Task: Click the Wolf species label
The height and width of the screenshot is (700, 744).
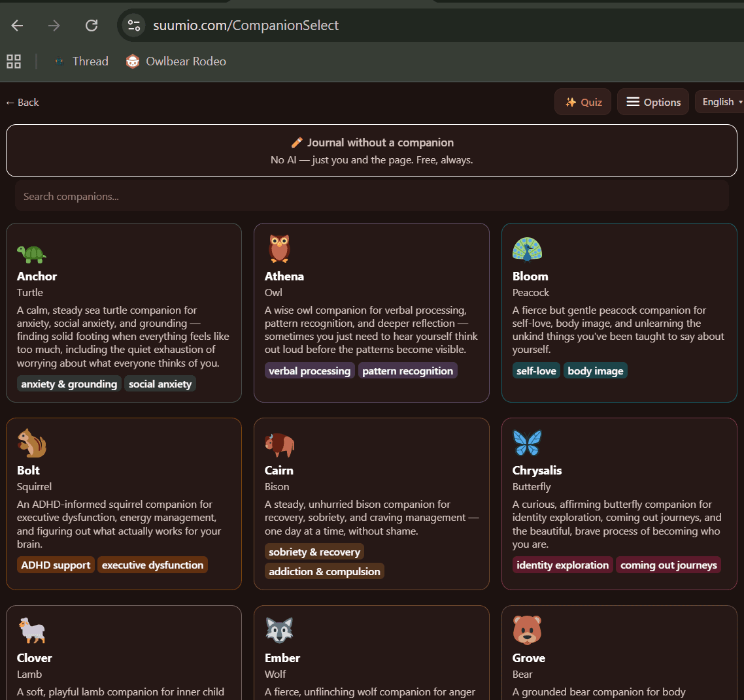Action: pos(275,675)
